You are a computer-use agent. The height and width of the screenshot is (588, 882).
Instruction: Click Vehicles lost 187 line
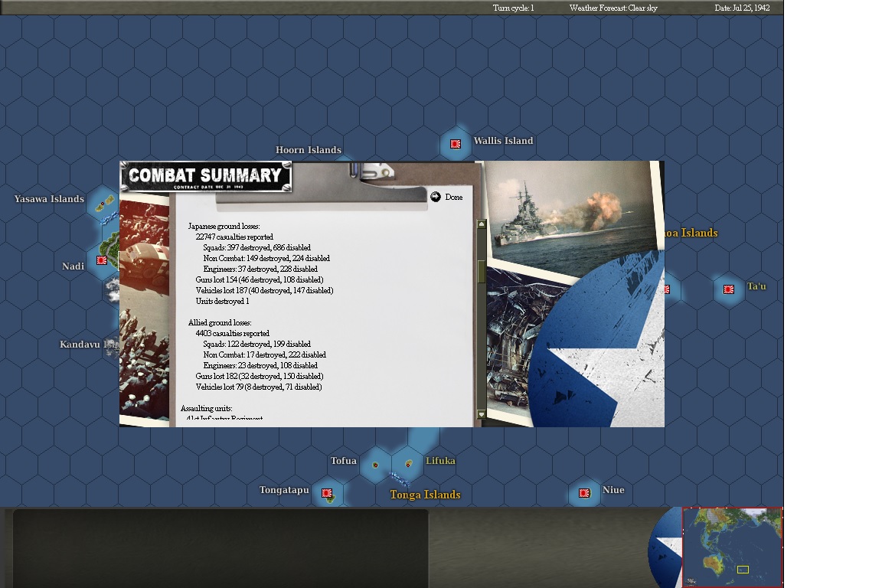264,290
